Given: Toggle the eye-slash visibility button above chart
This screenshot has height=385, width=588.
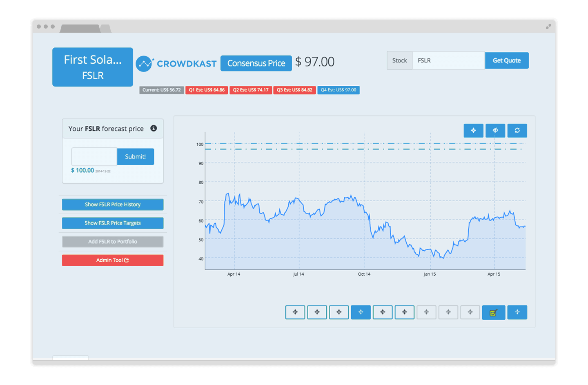Looking at the screenshot, I should (x=495, y=131).
